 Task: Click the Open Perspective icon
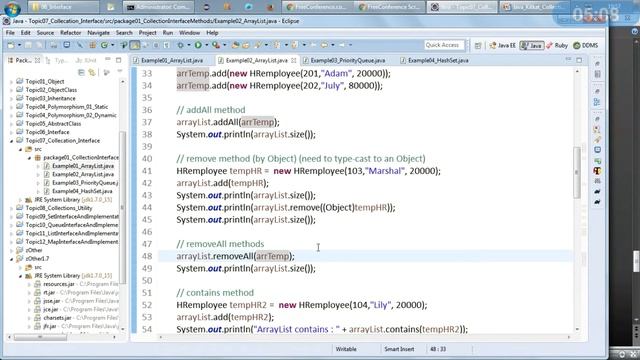478,45
